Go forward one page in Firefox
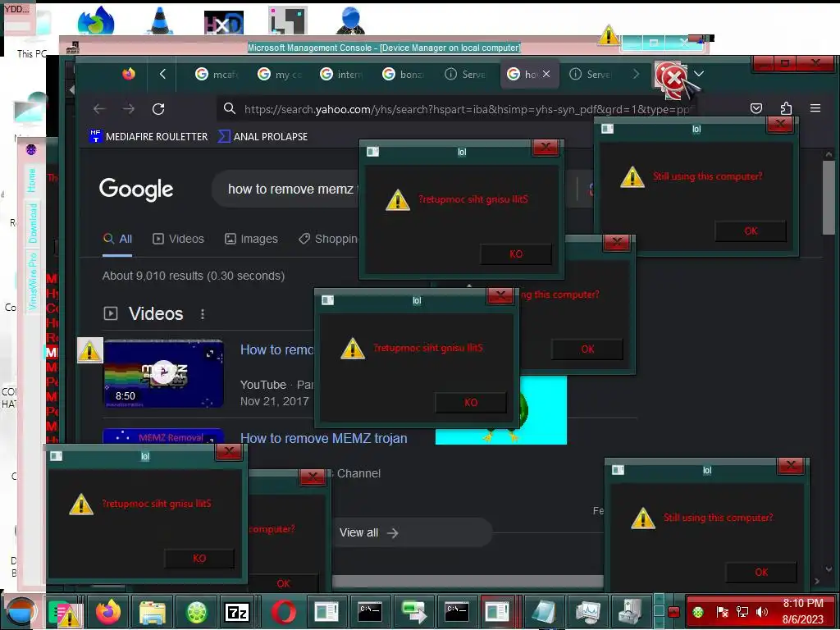This screenshot has width=840, height=630. (129, 109)
